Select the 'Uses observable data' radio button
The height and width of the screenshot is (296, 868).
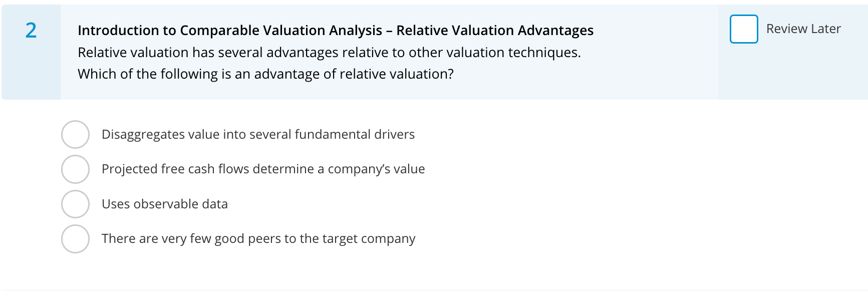coord(75,204)
